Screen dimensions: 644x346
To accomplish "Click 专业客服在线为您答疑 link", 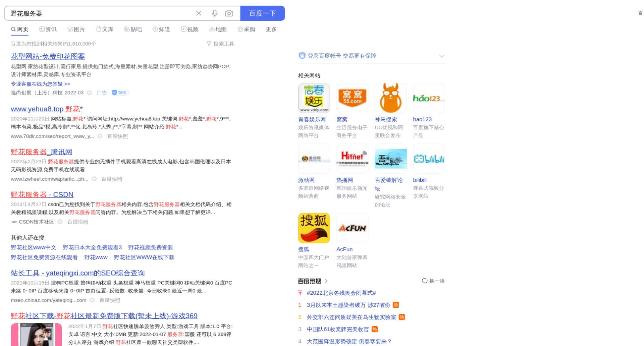I will [41, 84].
